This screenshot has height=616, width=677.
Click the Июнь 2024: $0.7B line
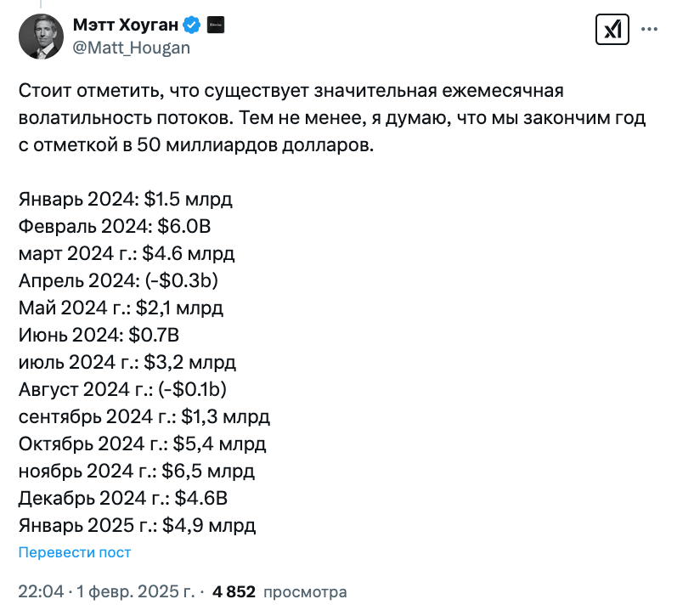click(99, 336)
